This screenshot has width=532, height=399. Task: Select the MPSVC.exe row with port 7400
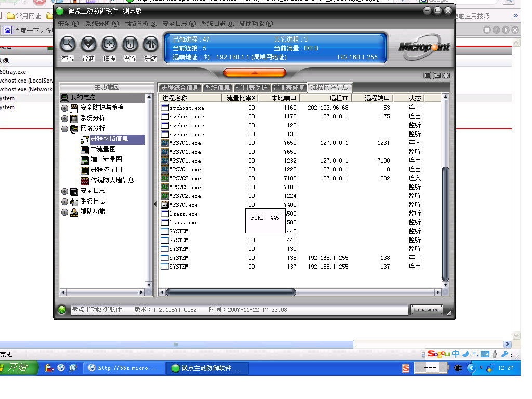tap(300, 205)
